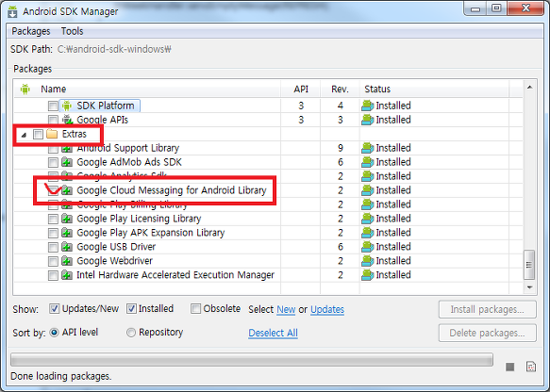
Task: Click the scrollbar down arrow
Action: [x=529, y=287]
